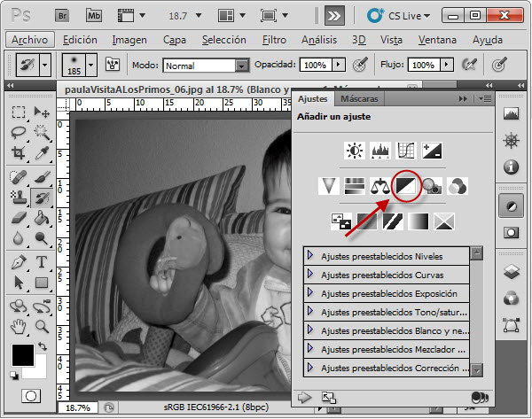Screen dimensions: 532x419
Task: Add a Black & White adjustment
Action: [406, 186]
